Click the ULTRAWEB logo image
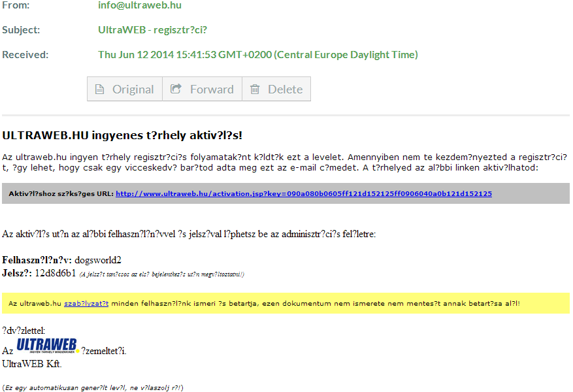 (x=47, y=346)
